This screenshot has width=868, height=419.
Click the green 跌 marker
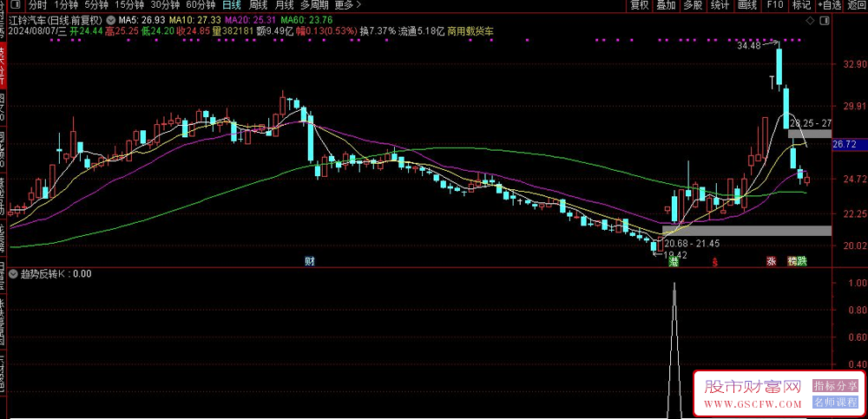coord(802,261)
